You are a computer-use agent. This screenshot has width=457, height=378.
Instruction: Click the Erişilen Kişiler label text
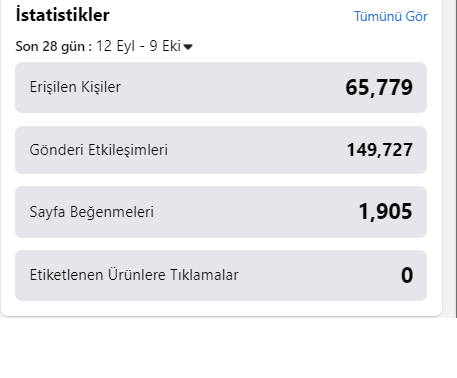tap(75, 87)
